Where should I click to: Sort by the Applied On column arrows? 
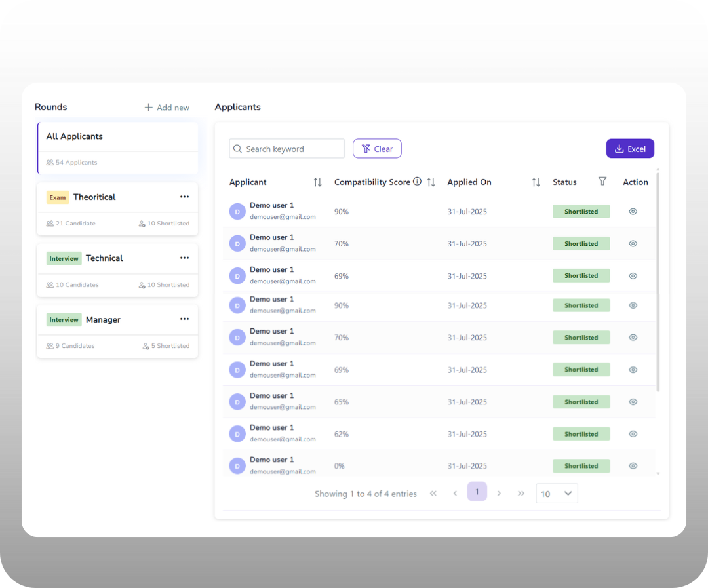pos(536,182)
